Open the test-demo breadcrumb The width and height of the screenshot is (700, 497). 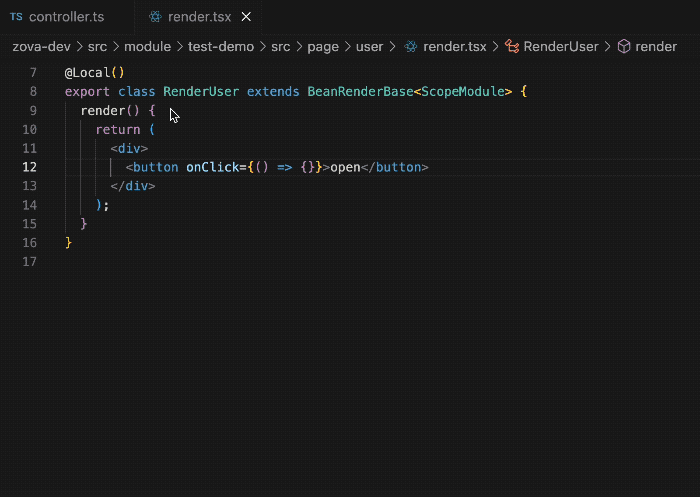[x=221, y=46]
